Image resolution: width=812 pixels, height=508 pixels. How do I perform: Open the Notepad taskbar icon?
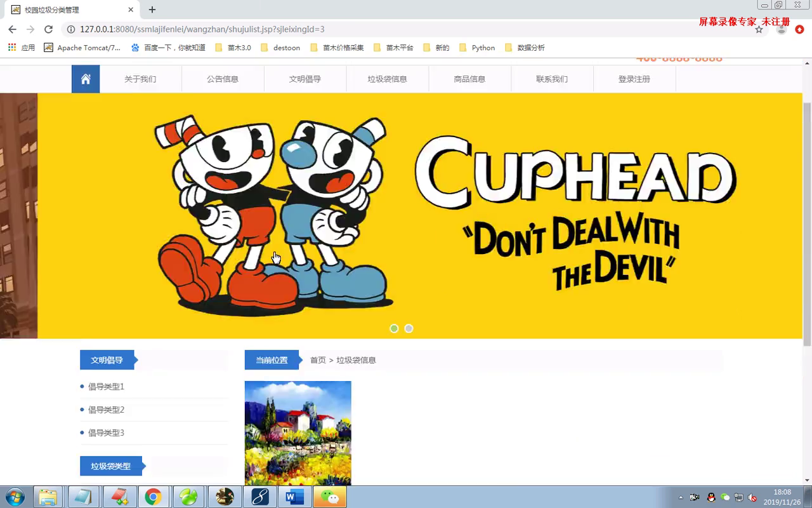click(x=82, y=497)
